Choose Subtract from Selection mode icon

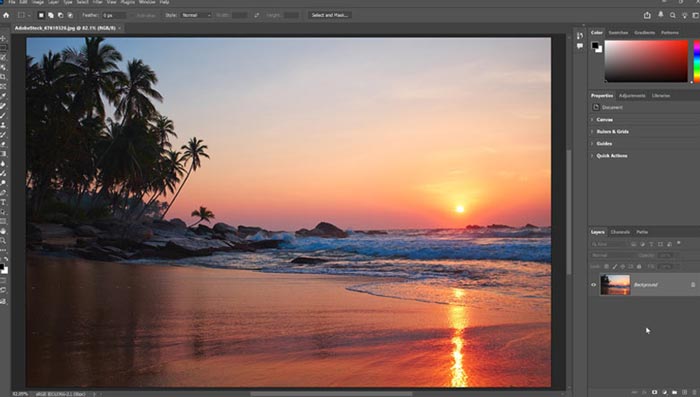(61, 15)
